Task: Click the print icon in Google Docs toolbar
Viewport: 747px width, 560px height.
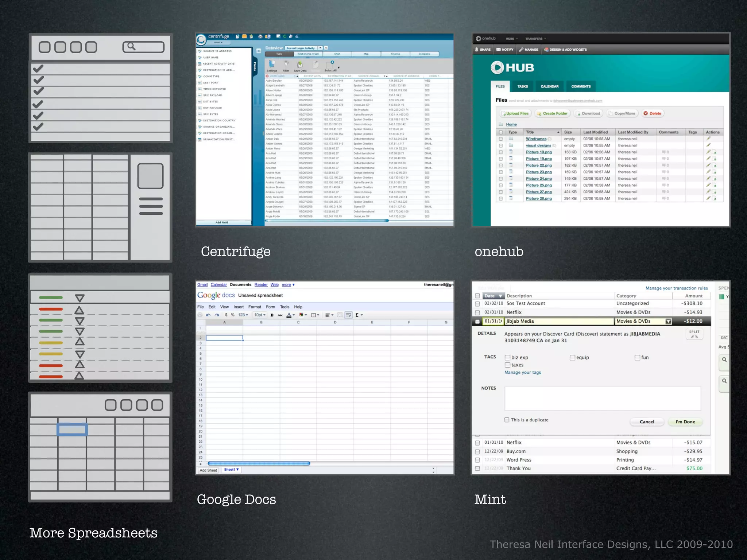Action: (x=200, y=315)
